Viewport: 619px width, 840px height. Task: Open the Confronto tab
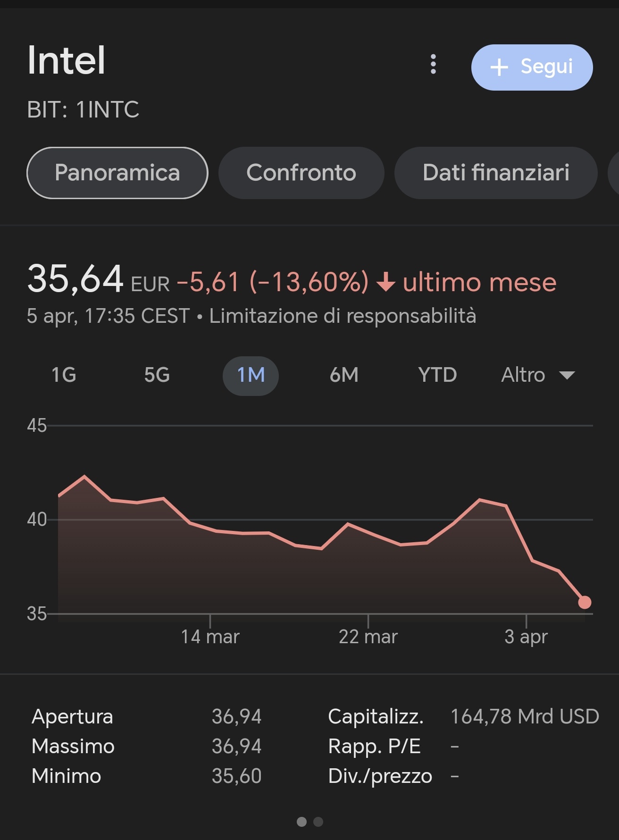[301, 173]
